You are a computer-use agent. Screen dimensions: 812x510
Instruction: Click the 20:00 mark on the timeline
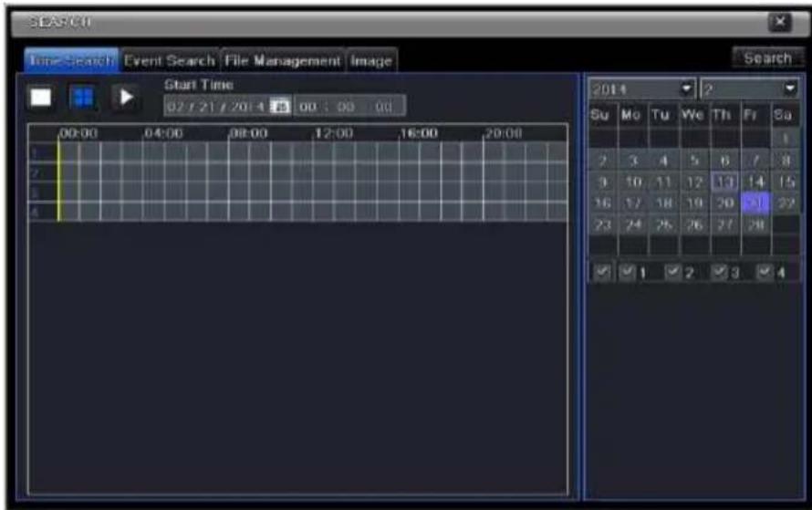(x=504, y=133)
